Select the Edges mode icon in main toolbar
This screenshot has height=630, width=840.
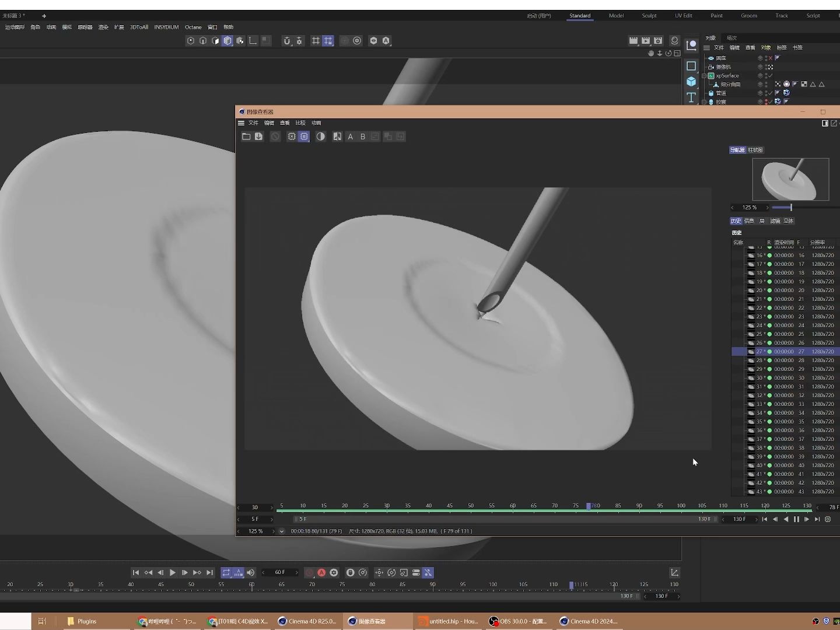pos(203,41)
